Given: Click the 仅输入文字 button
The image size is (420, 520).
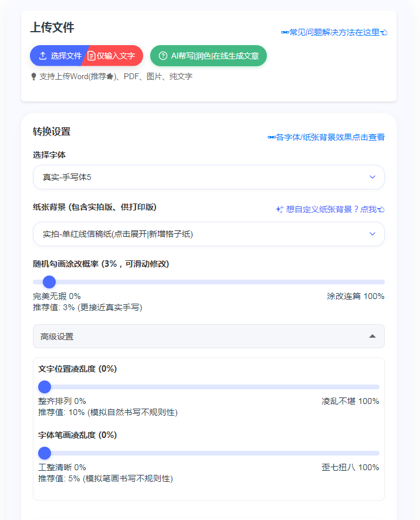Looking at the screenshot, I should click(115, 56).
